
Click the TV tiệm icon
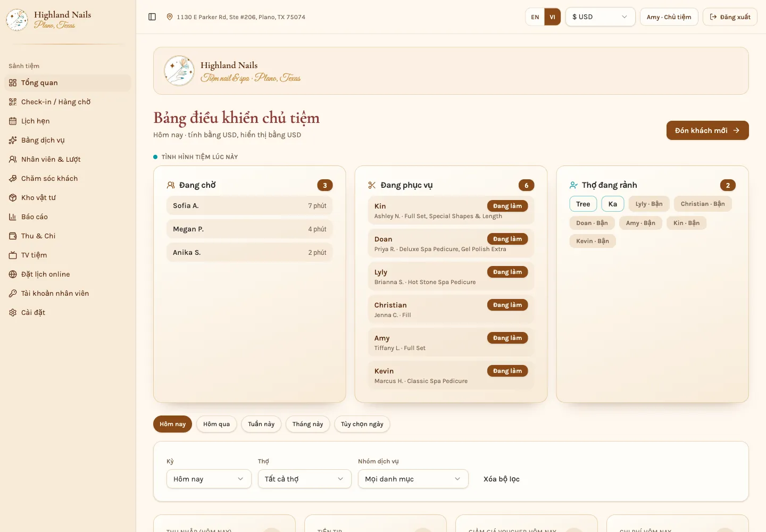tap(13, 255)
